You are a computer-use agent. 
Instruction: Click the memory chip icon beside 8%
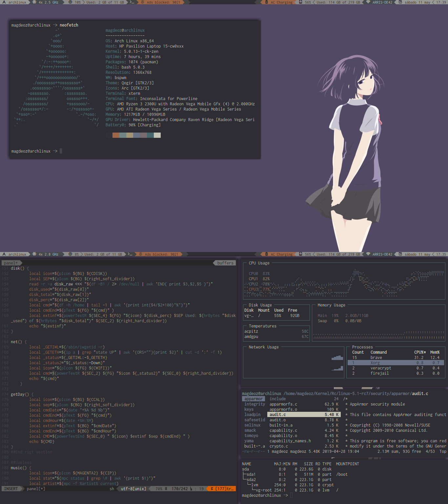71,254
